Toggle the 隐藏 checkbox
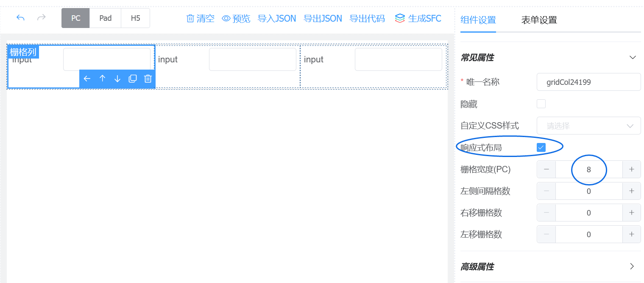Screen dimensions: 644x283 541,104
